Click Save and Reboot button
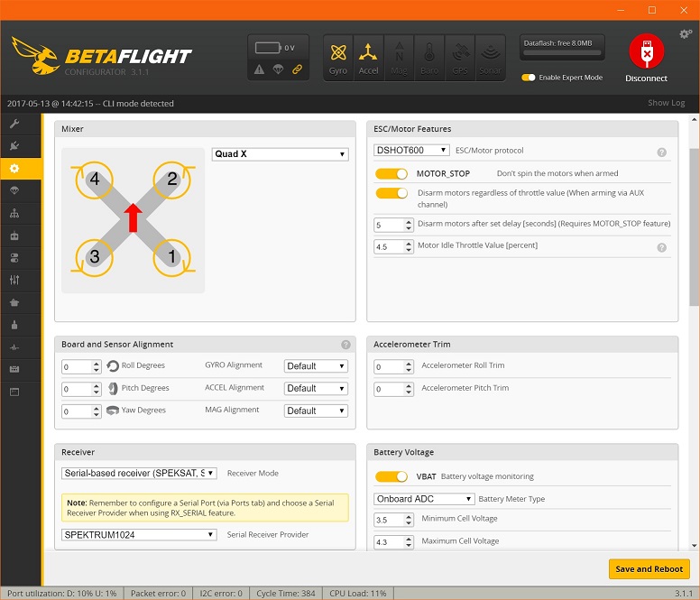The height and width of the screenshot is (600, 700). coord(649,568)
